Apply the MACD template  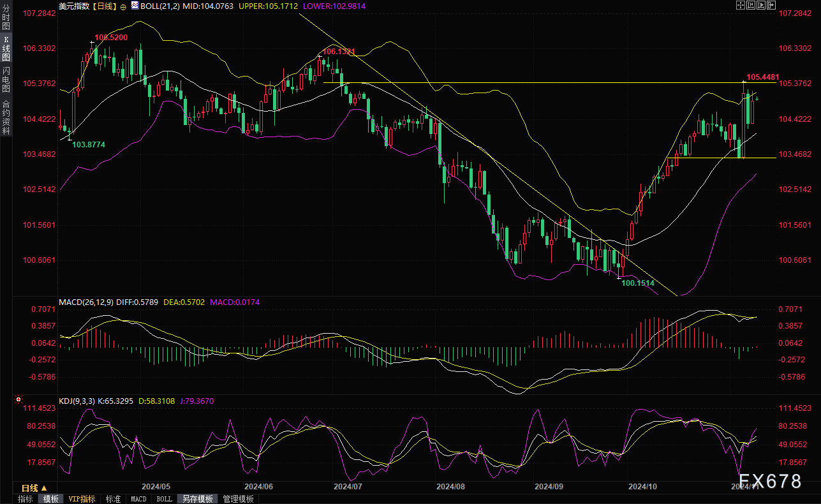(x=138, y=499)
